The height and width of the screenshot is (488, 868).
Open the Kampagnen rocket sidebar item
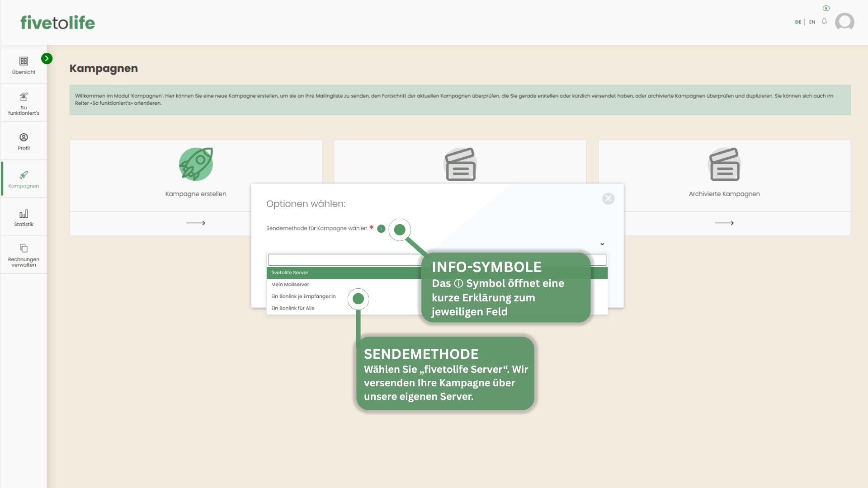[x=24, y=179]
